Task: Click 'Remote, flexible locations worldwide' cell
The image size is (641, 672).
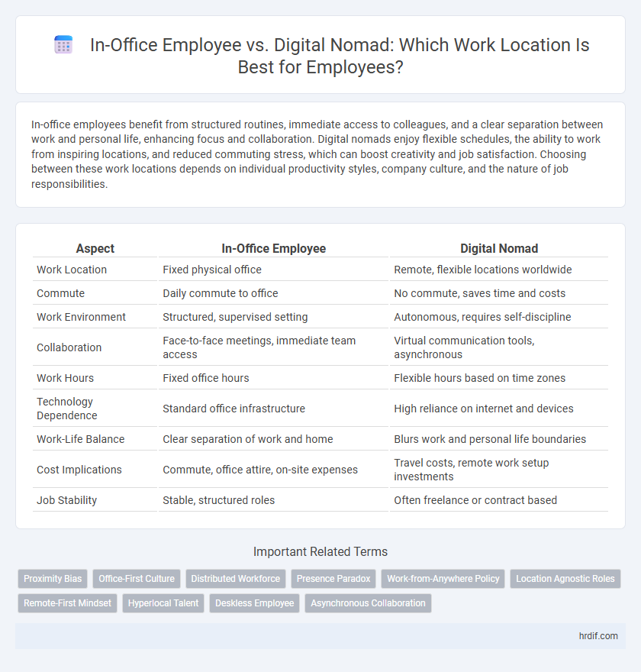Action: (482, 270)
